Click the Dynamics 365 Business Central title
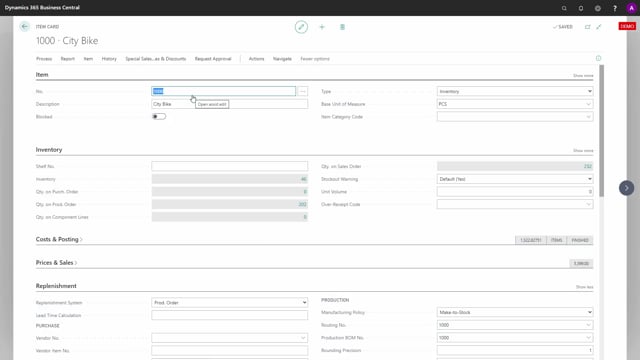This screenshot has height=360, width=640. [42, 8]
